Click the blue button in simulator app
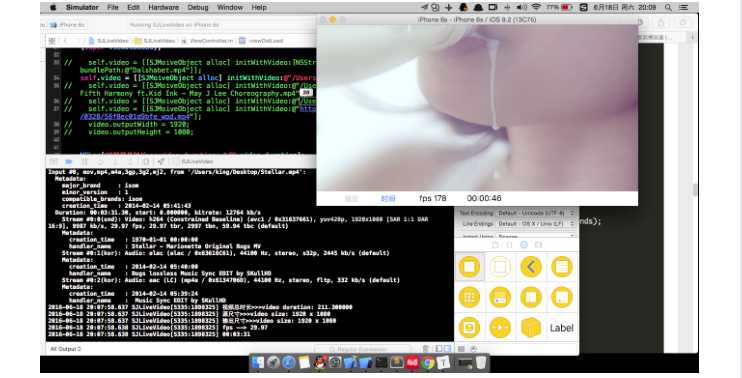 click(x=388, y=199)
